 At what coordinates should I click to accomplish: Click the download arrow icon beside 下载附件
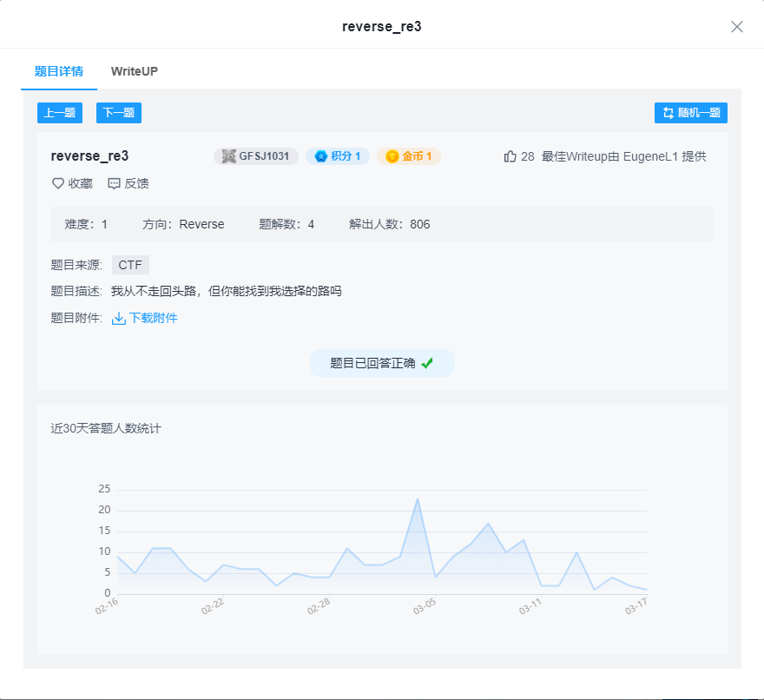(x=119, y=318)
